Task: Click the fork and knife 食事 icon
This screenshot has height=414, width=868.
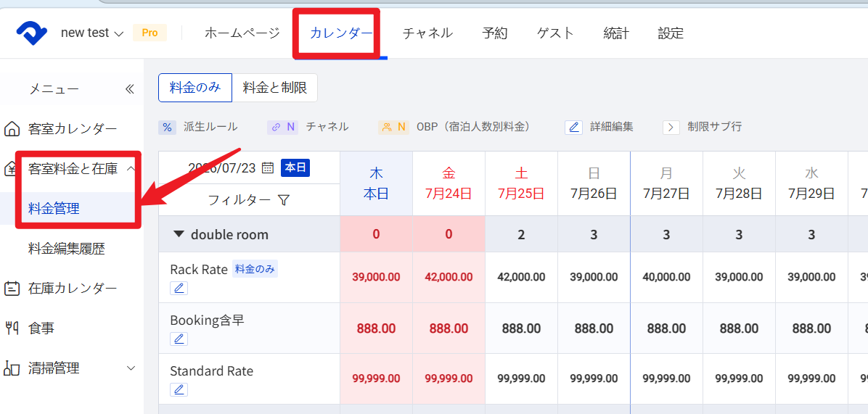Action: 11,328
